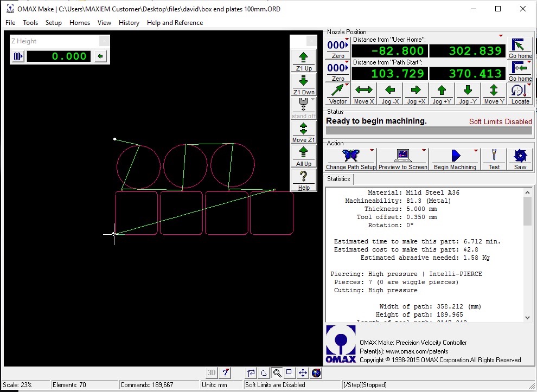
Task: Click the square zoom-window button
Action: pyautogui.click(x=290, y=373)
